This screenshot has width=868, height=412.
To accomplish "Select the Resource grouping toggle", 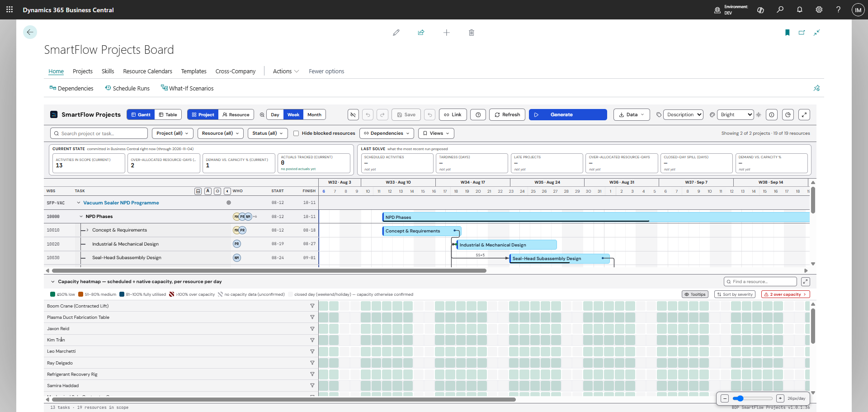I will pos(236,115).
